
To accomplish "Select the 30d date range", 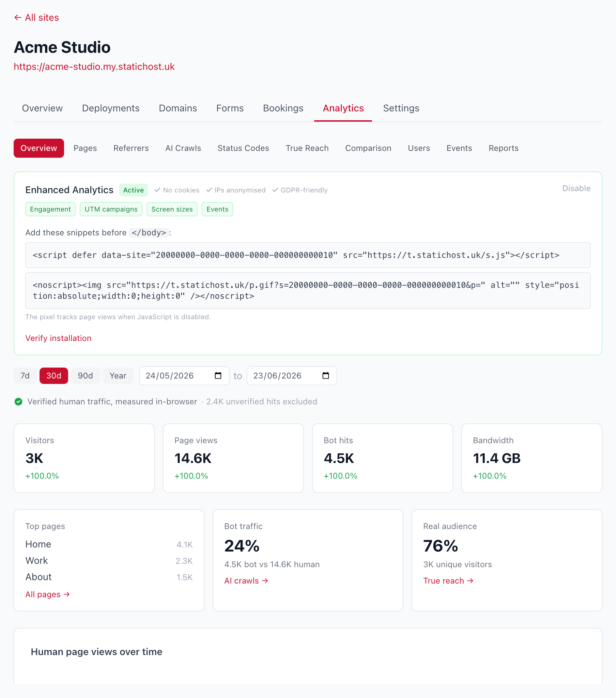I will [53, 376].
